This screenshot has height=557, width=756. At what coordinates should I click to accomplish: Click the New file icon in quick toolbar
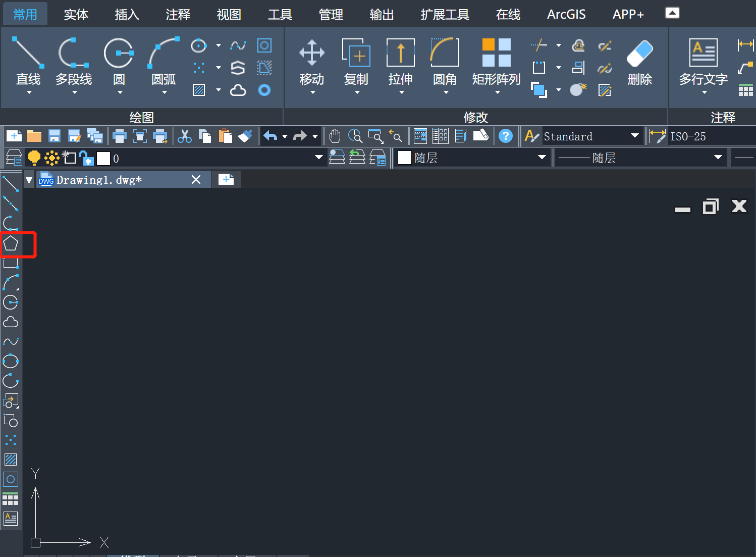[x=14, y=136]
